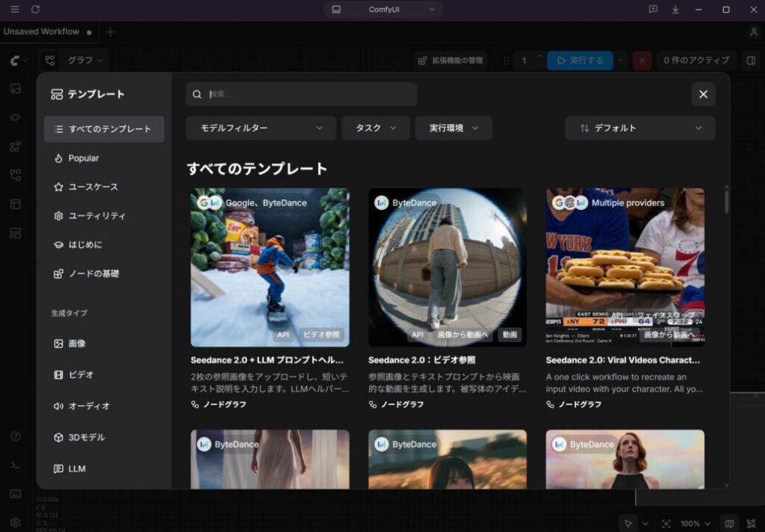The width and height of the screenshot is (765, 532).
Task: Click the 実行する run button
Action: [580, 61]
